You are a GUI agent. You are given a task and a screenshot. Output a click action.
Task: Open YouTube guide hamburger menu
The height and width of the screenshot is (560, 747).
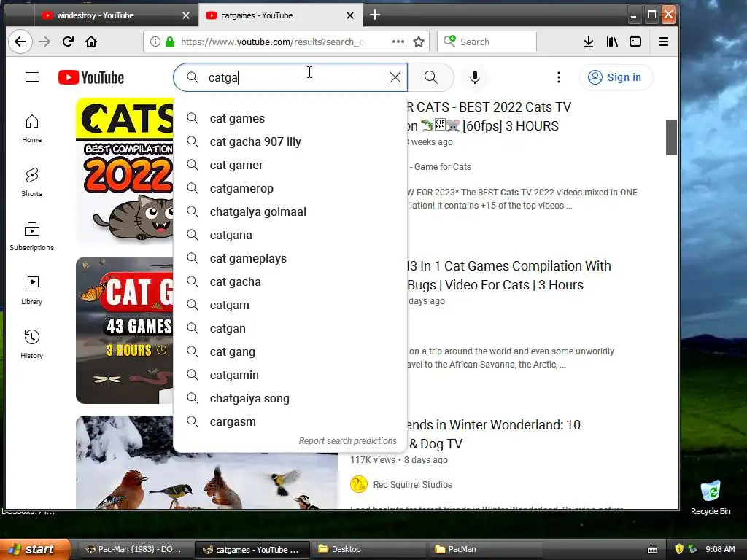(32, 77)
